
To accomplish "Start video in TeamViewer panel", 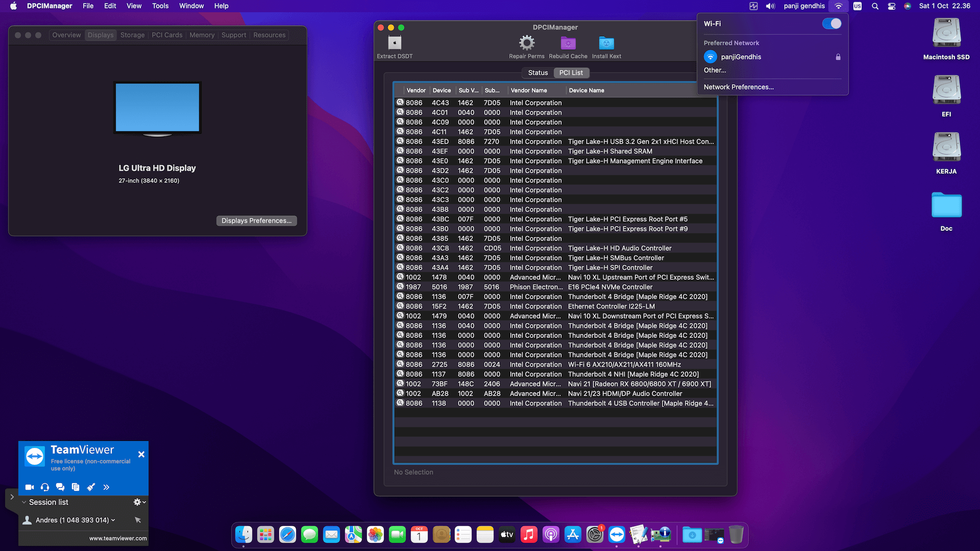I will [x=30, y=487].
